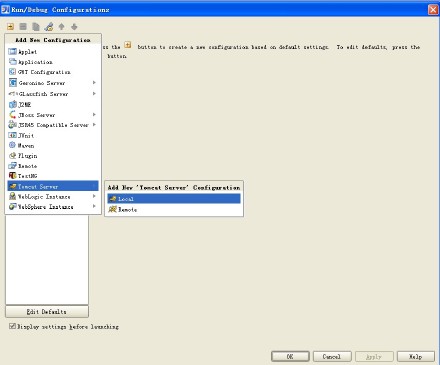This screenshot has width=440, height=365.
Task: Expand the Geronimo Server submenu arrow
Action: 94,83
